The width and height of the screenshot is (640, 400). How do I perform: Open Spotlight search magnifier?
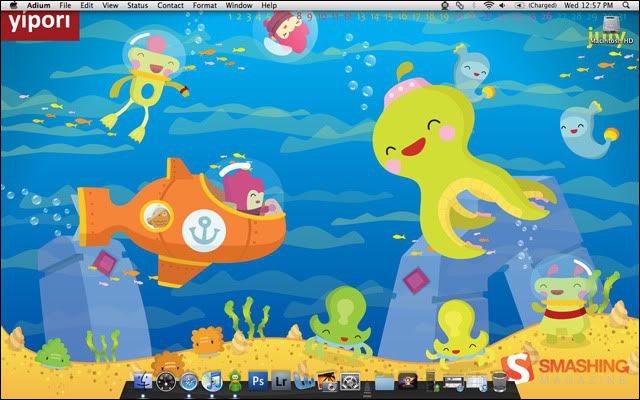pos(626,5)
